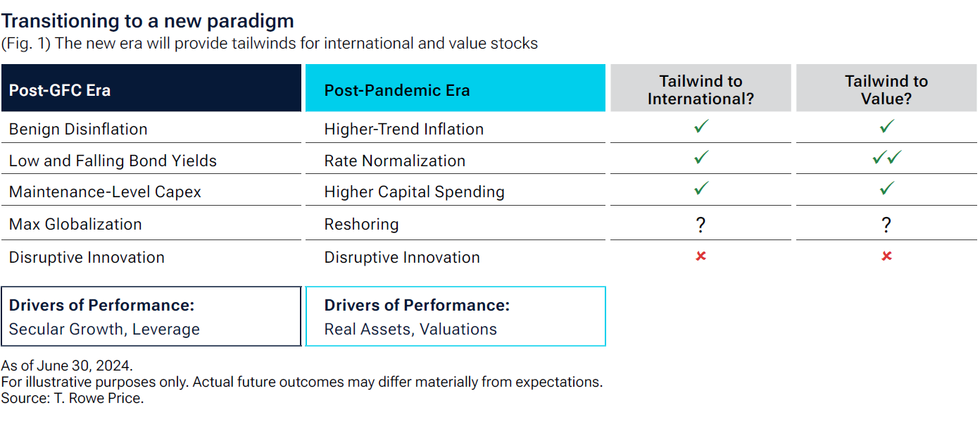Click Low and Falling Bond Yields cell
The image size is (980, 436).
click(x=113, y=161)
